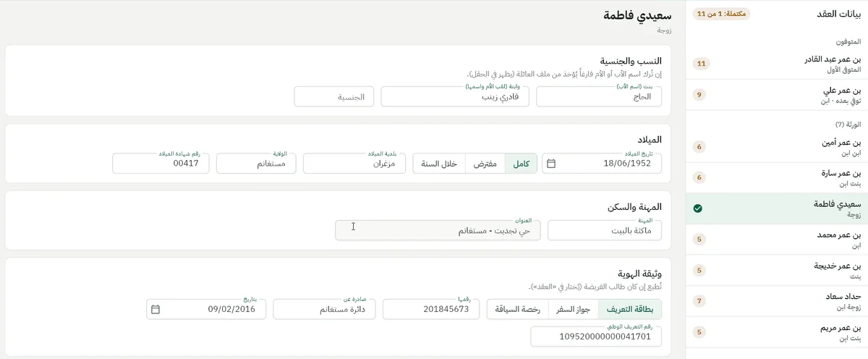Select heir بن عمر أمين
The width and height of the screenshot is (868, 359).
pos(777,147)
